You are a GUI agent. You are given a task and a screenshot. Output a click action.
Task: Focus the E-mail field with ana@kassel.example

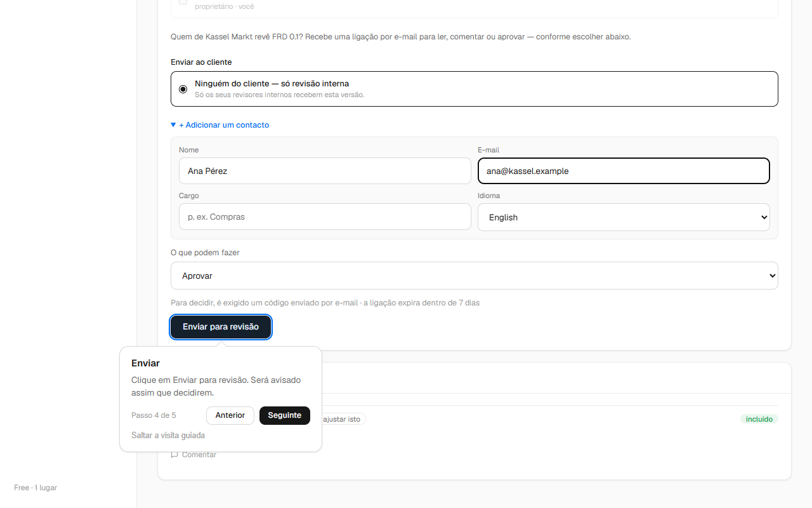coord(624,171)
